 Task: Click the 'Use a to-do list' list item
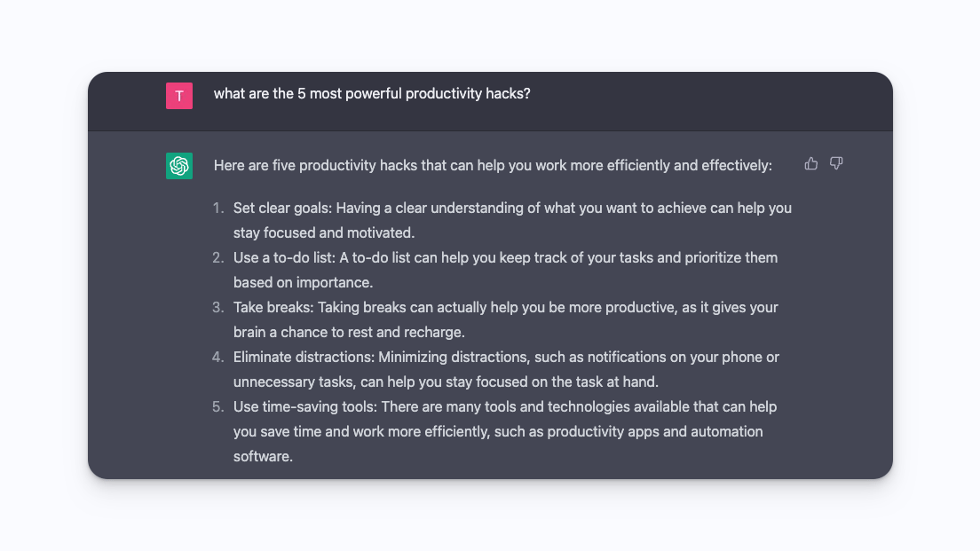pyautogui.click(x=505, y=258)
